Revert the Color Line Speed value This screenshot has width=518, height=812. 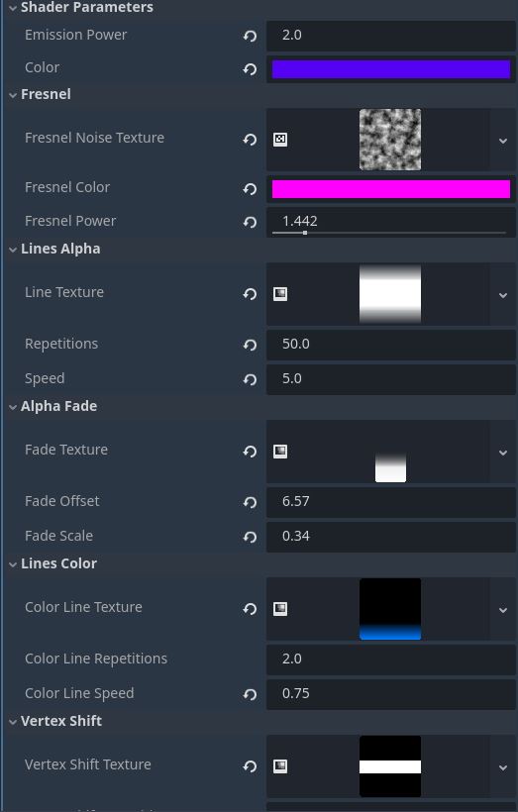click(250, 694)
